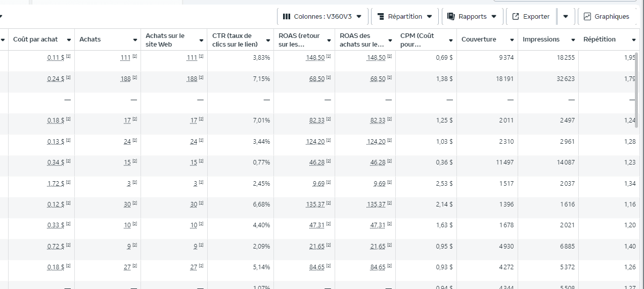Click the Répétition header label
Image resolution: width=644 pixels, height=289 pixels.
pyautogui.click(x=600, y=39)
